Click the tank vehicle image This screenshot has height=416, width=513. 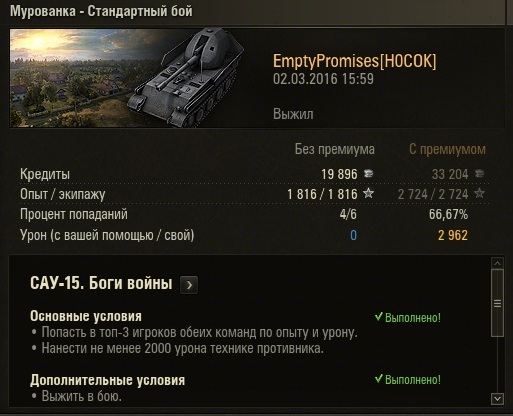pyautogui.click(x=187, y=78)
